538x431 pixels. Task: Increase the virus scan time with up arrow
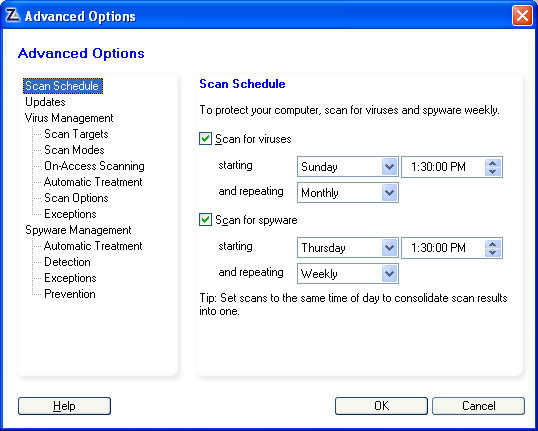pyautogui.click(x=493, y=163)
